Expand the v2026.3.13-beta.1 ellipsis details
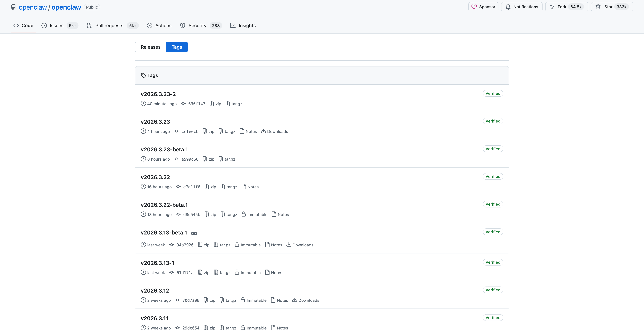Viewport: 644px width, 333px height. [194, 233]
